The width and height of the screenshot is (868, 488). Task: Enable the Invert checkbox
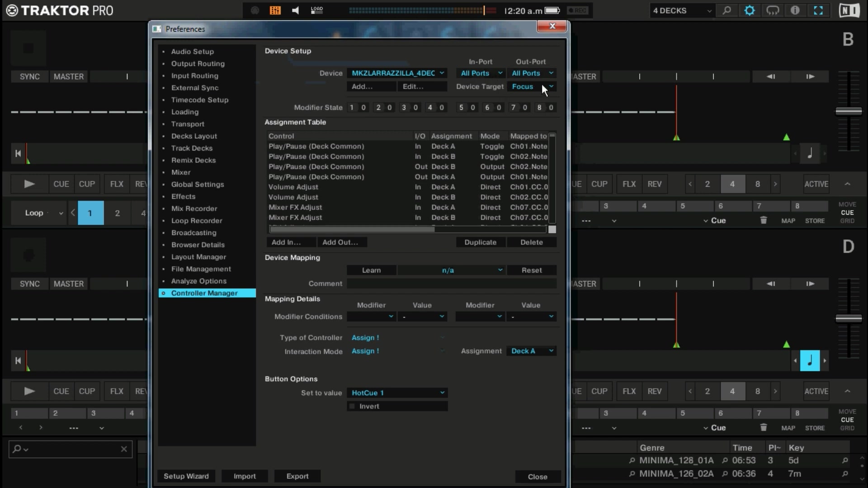(353, 406)
